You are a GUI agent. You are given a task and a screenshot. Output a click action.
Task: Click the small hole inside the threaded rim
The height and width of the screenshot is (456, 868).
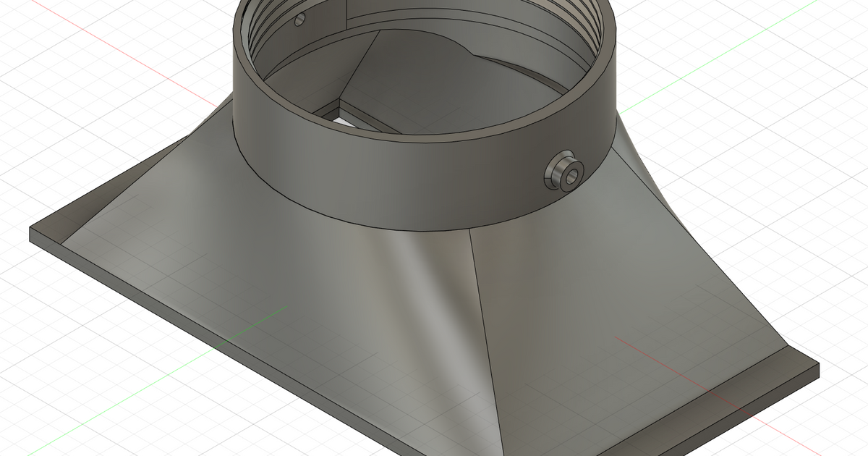(298, 20)
